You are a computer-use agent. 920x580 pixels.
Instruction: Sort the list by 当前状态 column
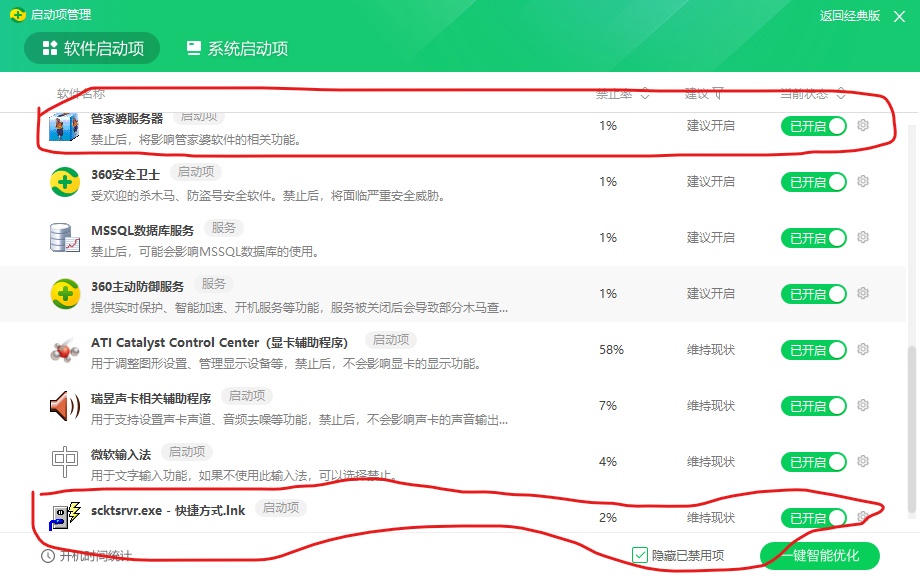pyautogui.click(x=813, y=94)
